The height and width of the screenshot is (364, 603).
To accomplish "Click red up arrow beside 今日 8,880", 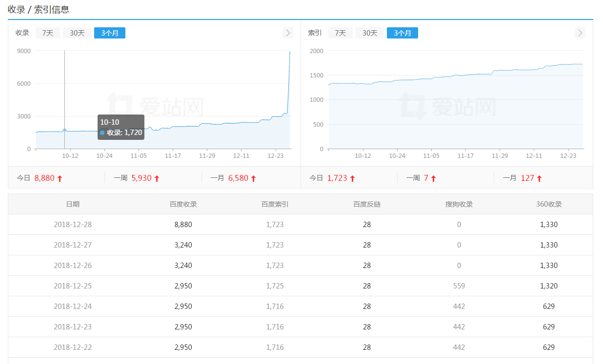I will [x=60, y=178].
